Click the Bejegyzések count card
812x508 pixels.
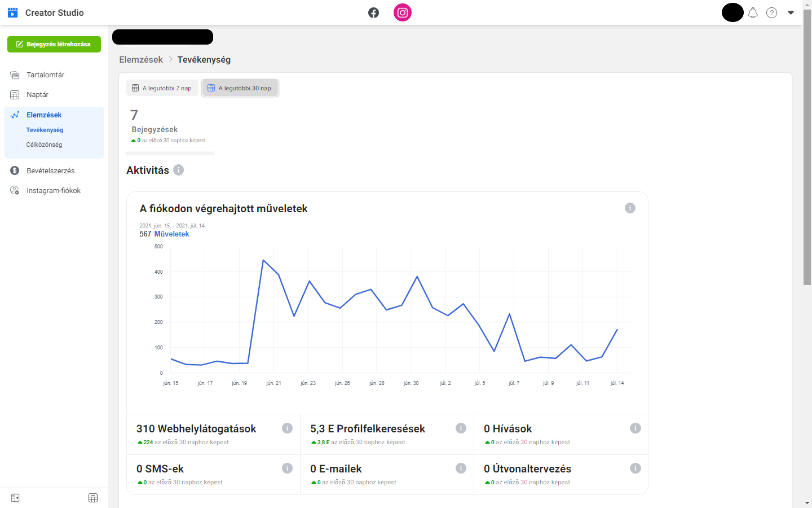click(170, 130)
